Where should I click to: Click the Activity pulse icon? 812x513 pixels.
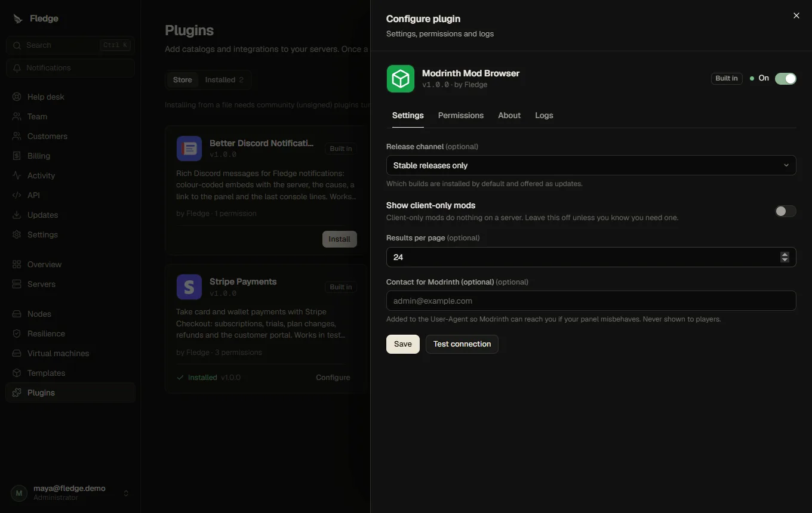pyautogui.click(x=17, y=175)
